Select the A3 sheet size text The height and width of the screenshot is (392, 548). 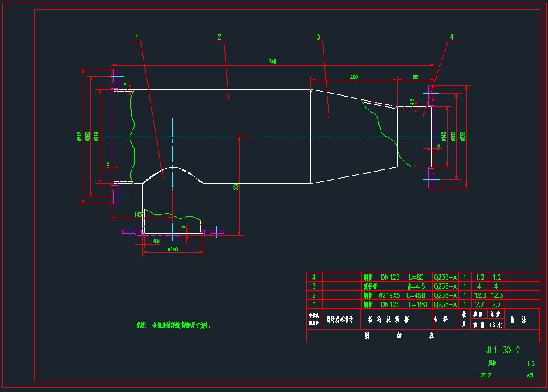[x=530, y=376]
